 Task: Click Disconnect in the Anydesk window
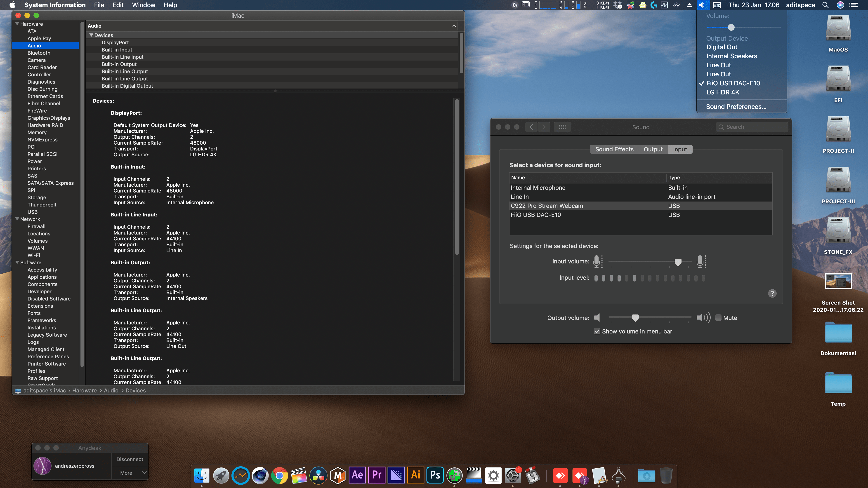tap(130, 459)
